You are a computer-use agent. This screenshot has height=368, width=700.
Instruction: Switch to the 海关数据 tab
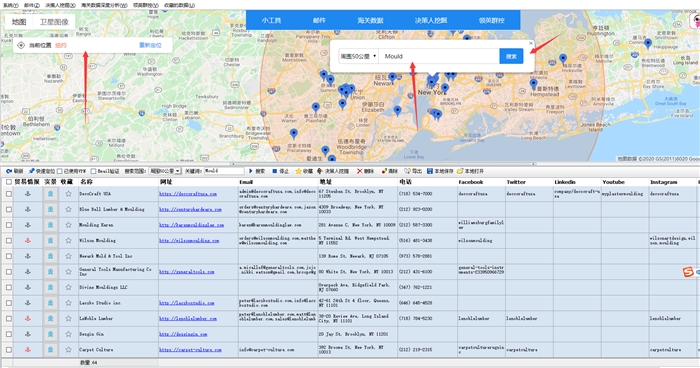pos(370,21)
